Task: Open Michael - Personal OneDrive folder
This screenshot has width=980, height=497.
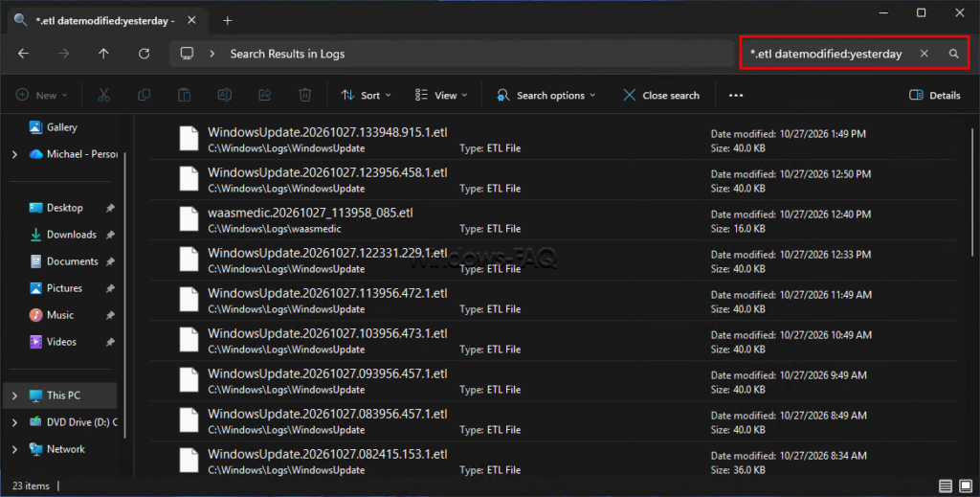Action: pyautogui.click(x=74, y=154)
